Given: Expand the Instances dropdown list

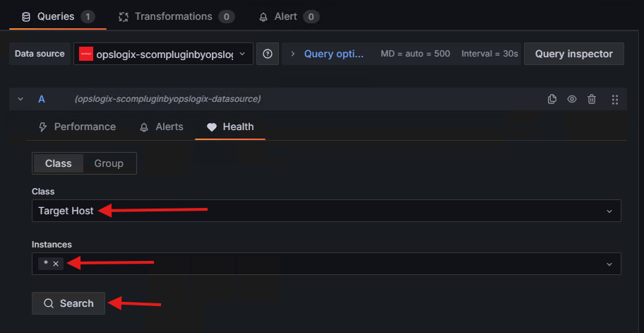Looking at the screenshot, I should pyautogui.click(x=609, y=264).
